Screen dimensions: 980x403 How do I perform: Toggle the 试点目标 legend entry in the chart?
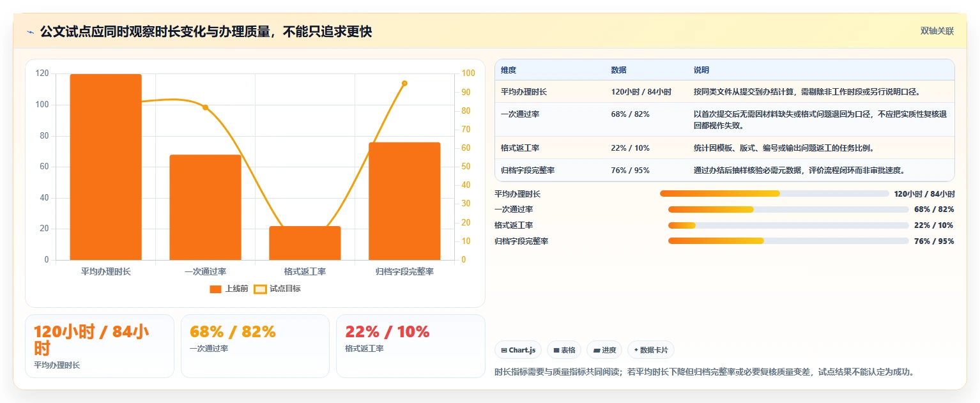pyautogui.click(x=277, y=289)
